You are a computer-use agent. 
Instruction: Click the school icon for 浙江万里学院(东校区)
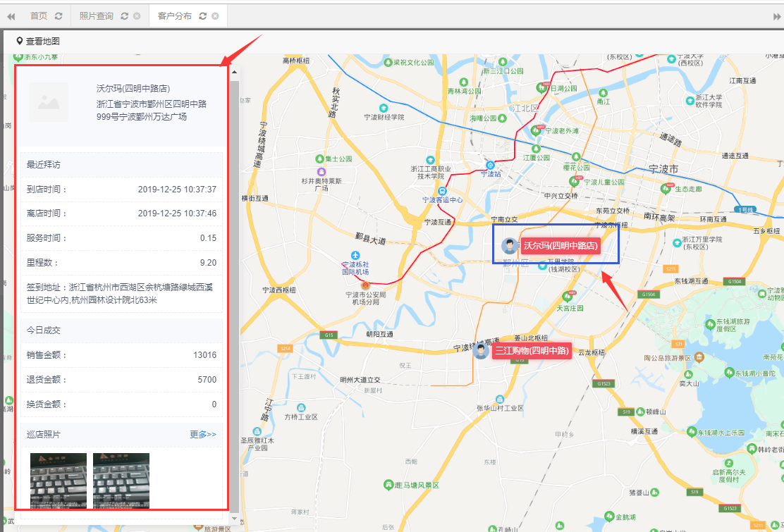click(x=677, y=243)
